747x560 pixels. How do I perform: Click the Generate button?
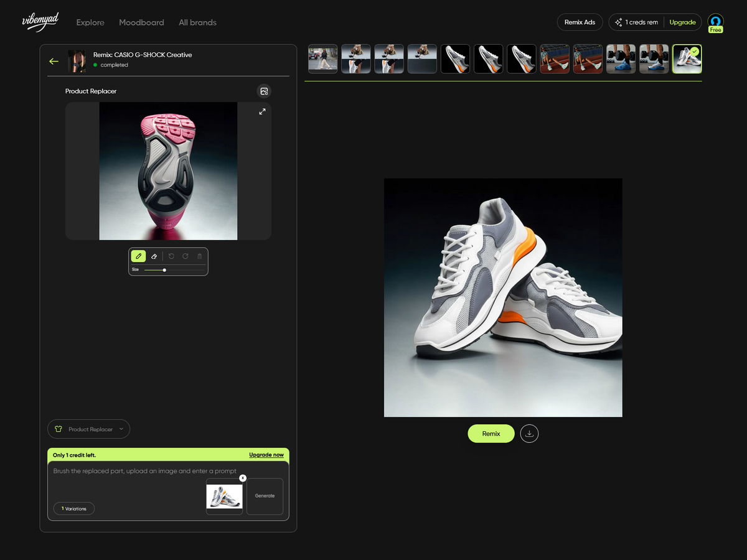coord(265,496)
